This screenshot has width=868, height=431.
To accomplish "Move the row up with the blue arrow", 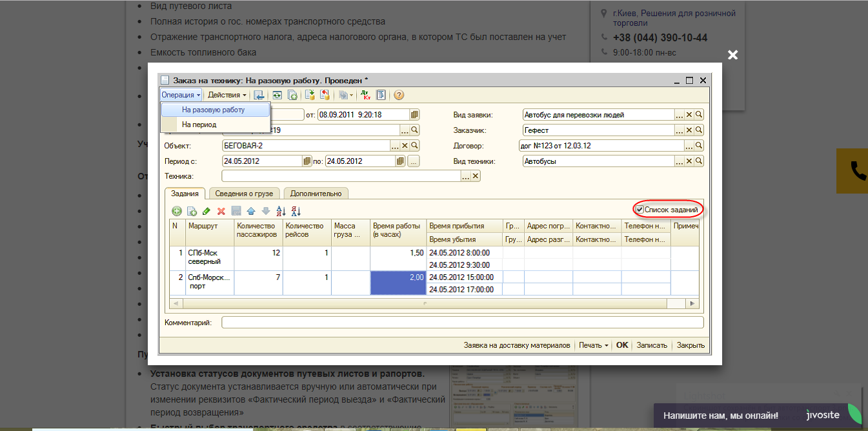I will (250, 211).
